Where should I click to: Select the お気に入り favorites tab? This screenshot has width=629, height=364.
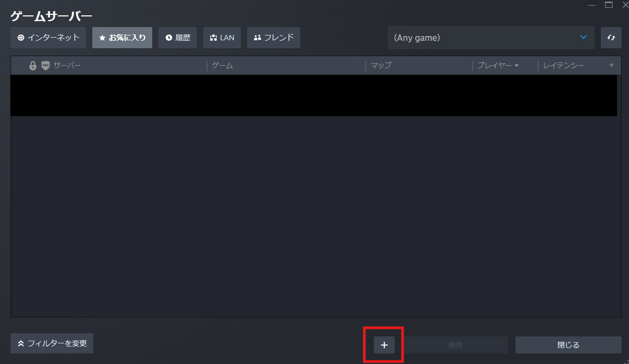click(x=123, y=38)
